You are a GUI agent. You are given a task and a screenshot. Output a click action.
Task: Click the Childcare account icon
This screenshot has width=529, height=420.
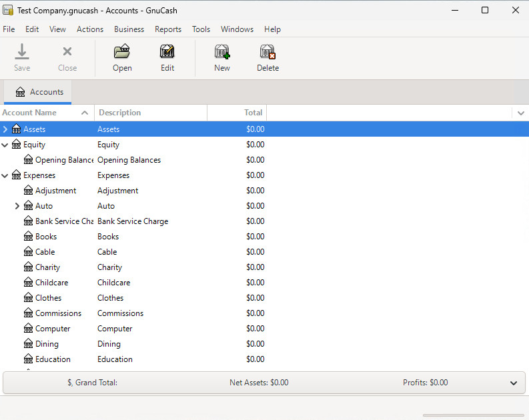pos(28,282)
